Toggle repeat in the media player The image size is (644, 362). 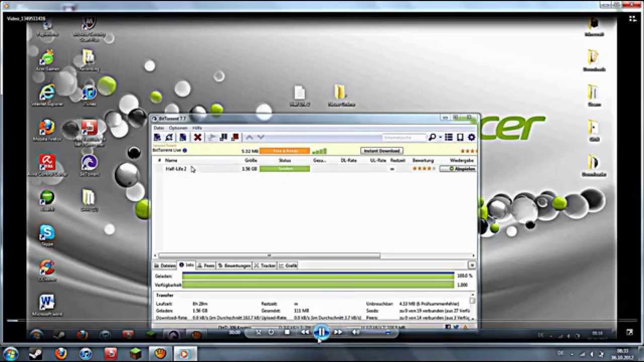click(x=271, y=332)
